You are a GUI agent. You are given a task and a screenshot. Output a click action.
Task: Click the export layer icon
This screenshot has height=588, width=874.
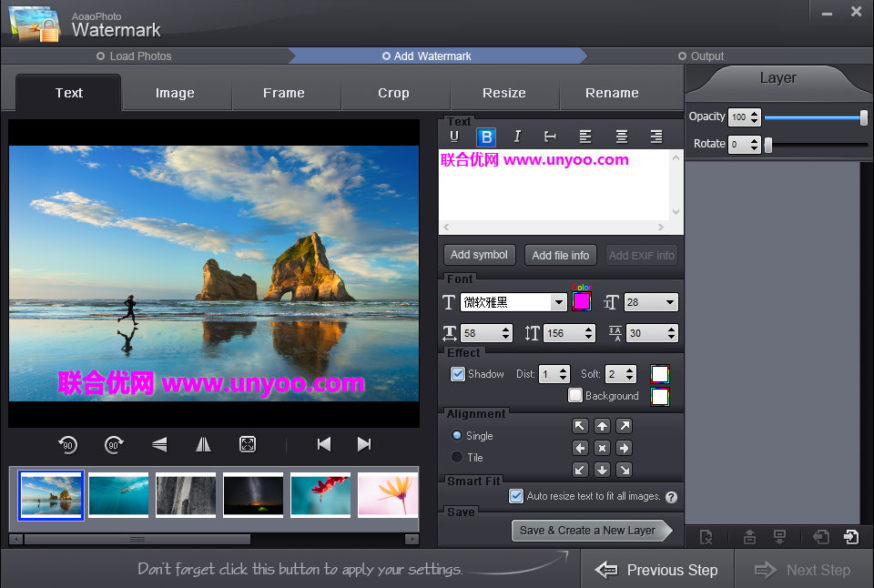tap(850, 537)
